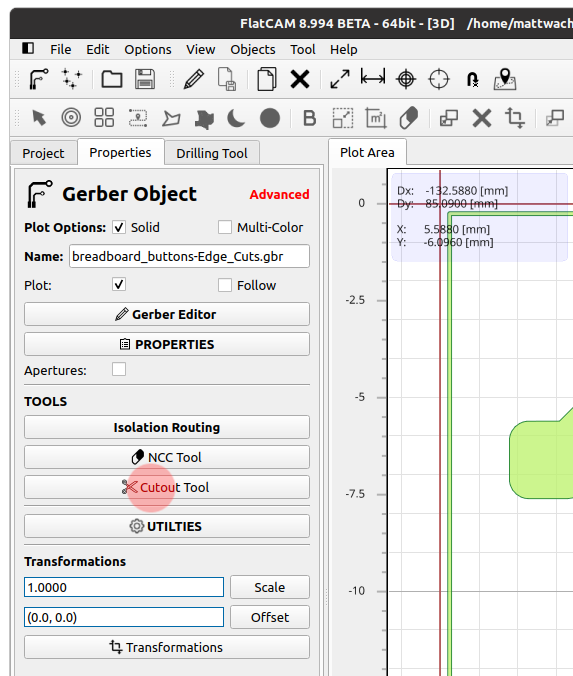
Task: Open the Transformations button at panel bottom
Action: [x=167, y=647]
